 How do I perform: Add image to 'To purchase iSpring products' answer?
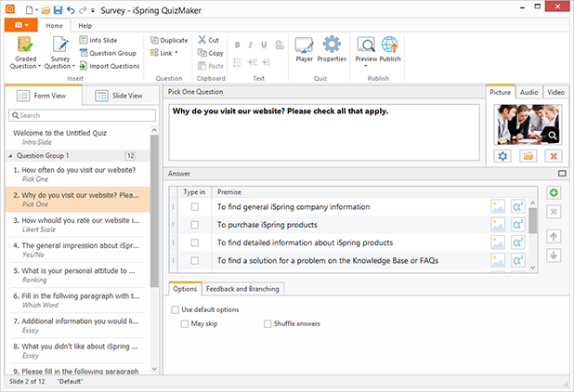[498, 225]
